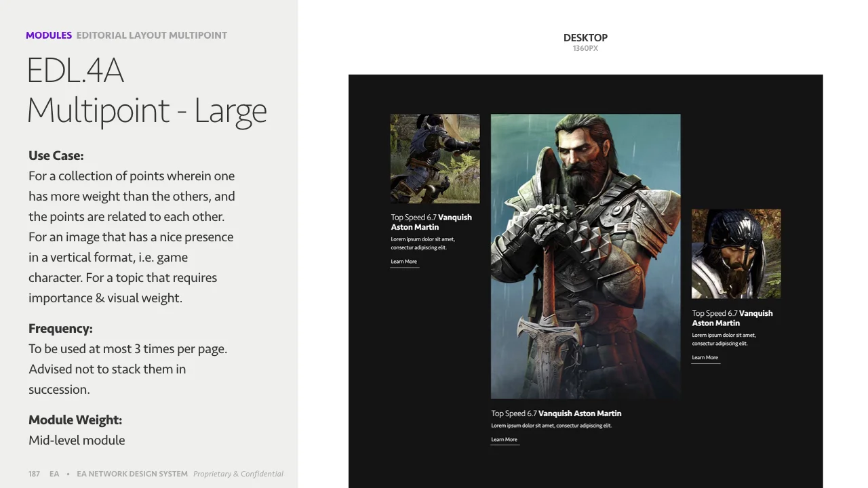
Task: Click the Use Case: heading
Action: pyautogui.click(x=56, y=155)
